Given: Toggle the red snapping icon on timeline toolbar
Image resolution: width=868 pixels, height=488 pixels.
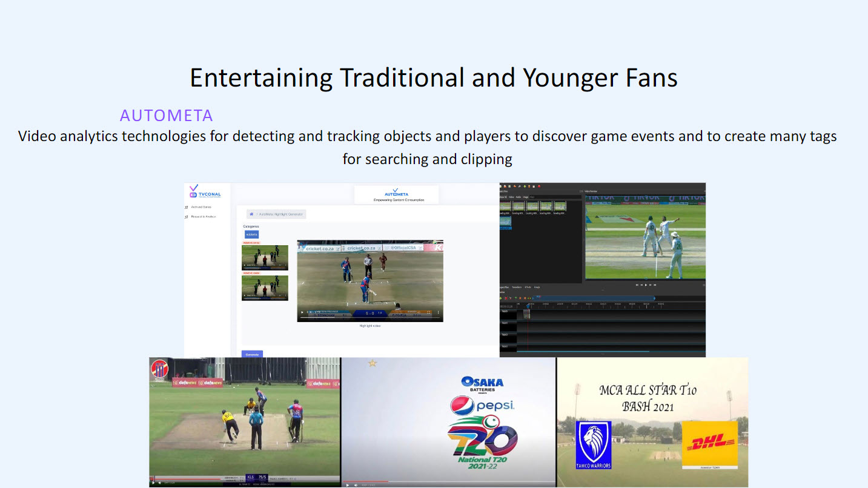Looking at the screenshot, I should point(506,298).
